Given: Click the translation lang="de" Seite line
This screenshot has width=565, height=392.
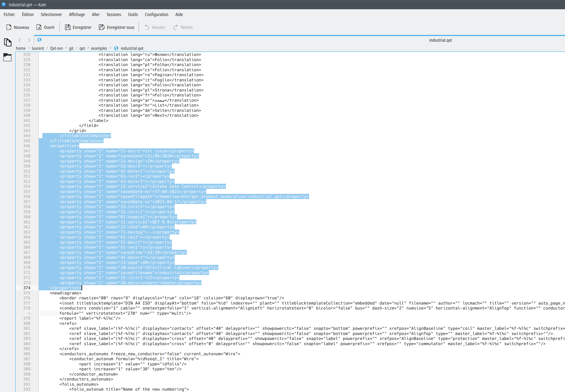Looking at the screenshot, I should 150,110.
